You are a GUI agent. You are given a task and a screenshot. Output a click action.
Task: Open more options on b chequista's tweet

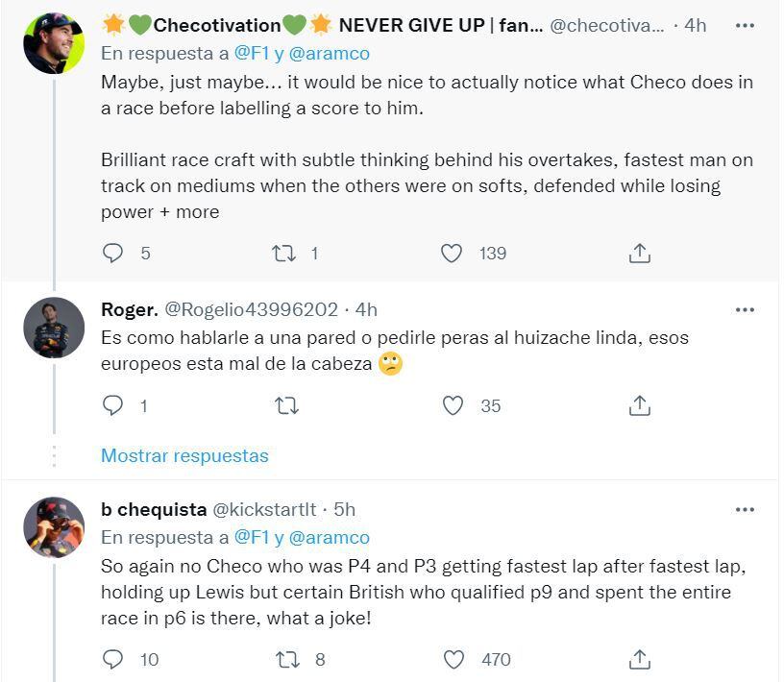pos(745,509)
